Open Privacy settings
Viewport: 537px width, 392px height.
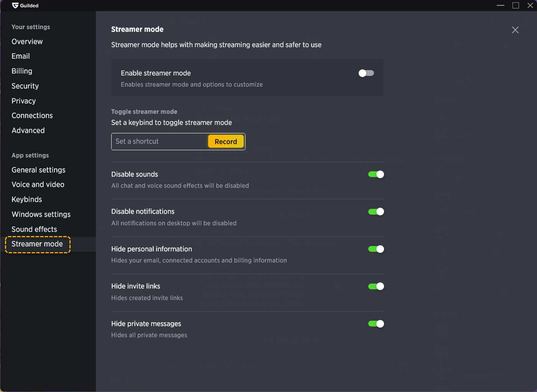click(24, 101)
